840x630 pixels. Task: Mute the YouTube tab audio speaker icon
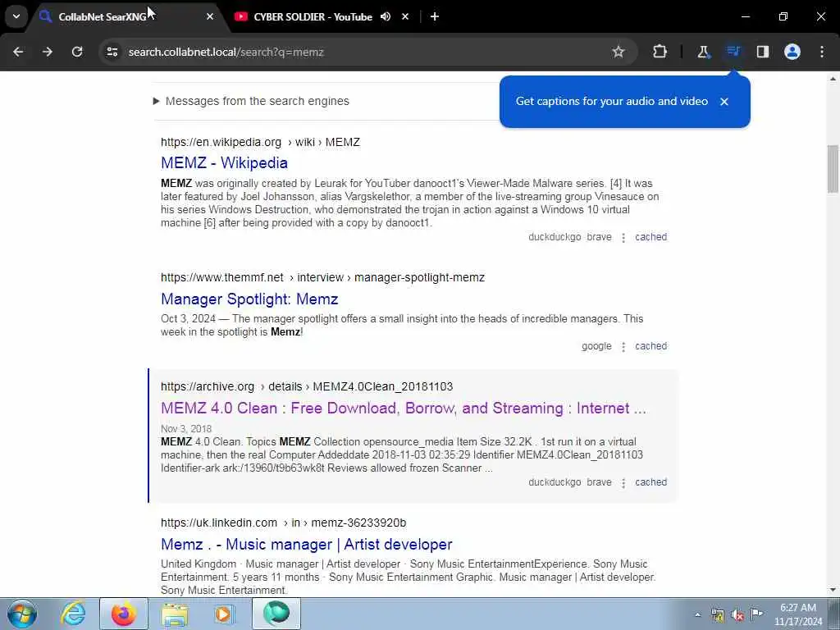386,16
